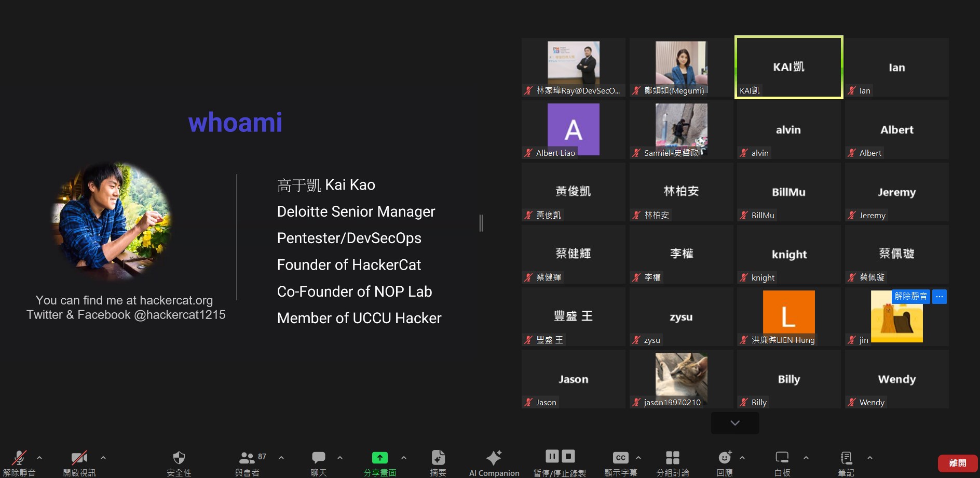Open the Security shield icon
The image size is (980, 478).
point(179,458)
